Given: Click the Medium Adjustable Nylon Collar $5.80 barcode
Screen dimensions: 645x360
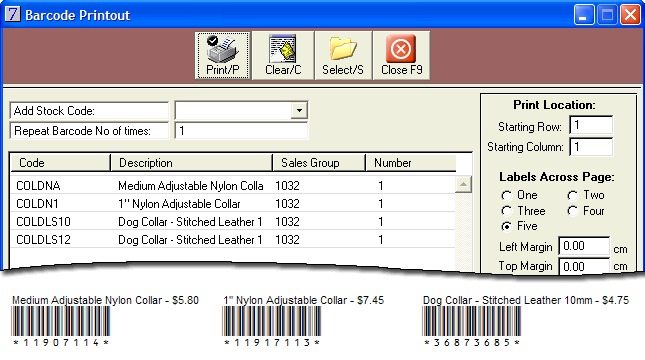Looking at the screenshot, I should pos(61,321).
